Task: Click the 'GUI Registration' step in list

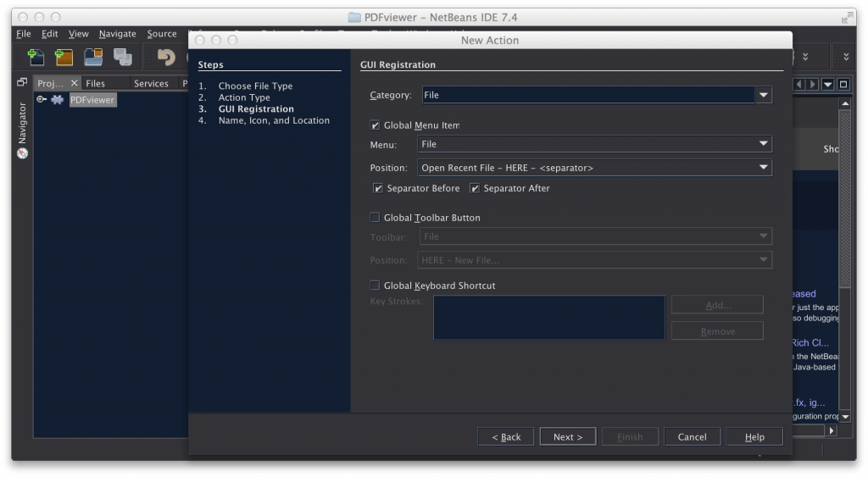Action: (x=256, y=109)
